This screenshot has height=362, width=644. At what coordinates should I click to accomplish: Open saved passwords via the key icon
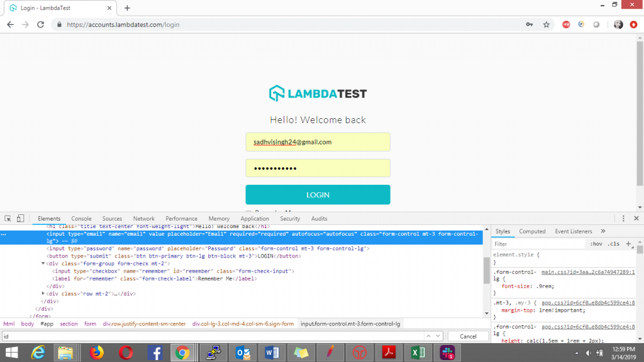point(530,25)
